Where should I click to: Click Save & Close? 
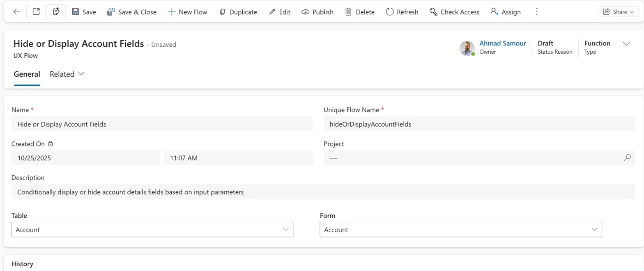[132, 12]
